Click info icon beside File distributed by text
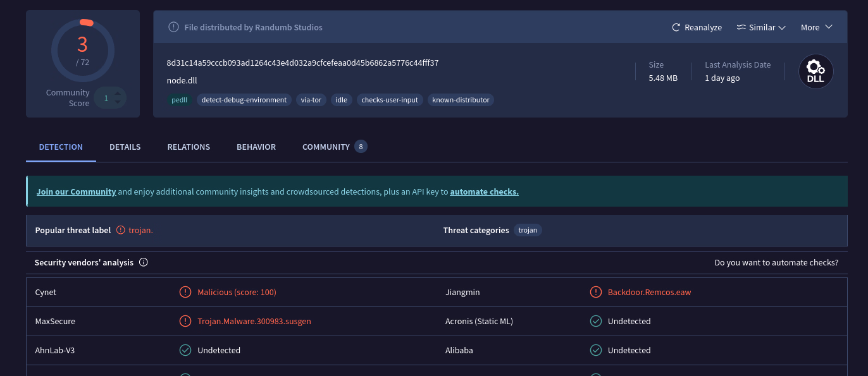The width and height of the screenshot is (868, 376). point(173,27)
